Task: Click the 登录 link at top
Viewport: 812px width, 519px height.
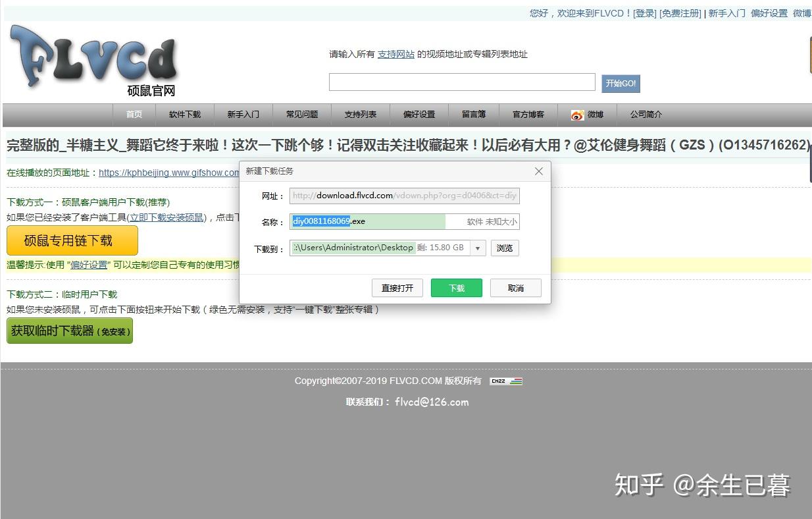Action: coord(645,13)
